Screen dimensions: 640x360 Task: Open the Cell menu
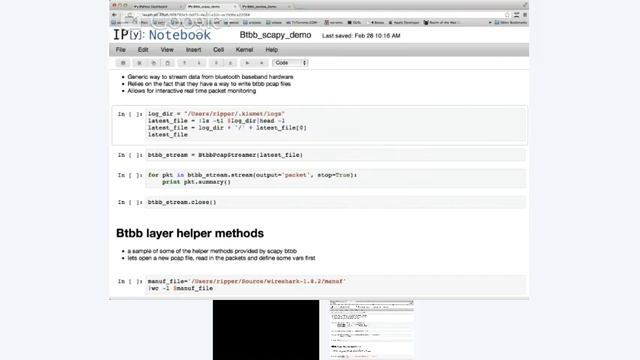pyautogui.click(x=218, y=50)
